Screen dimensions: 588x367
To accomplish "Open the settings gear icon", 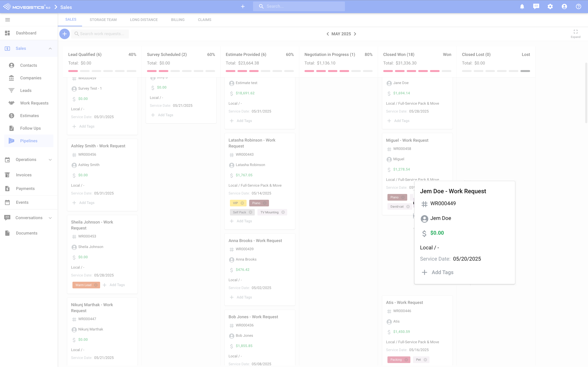I will 550,7.
